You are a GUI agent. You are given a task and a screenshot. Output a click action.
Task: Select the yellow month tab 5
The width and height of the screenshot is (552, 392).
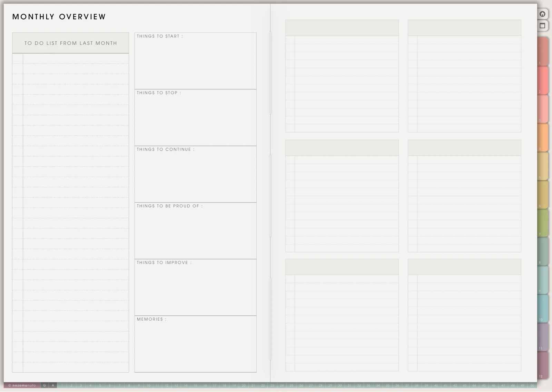(x=543, y=166)
